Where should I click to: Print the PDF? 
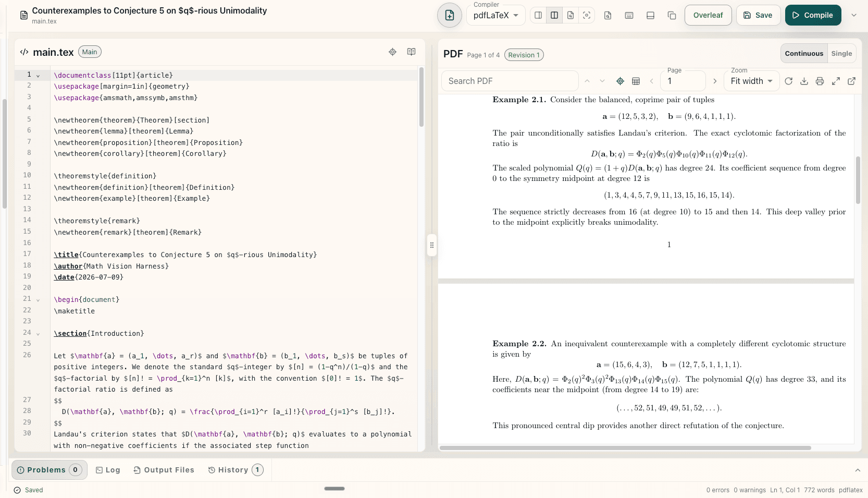(x=820, y=81)
